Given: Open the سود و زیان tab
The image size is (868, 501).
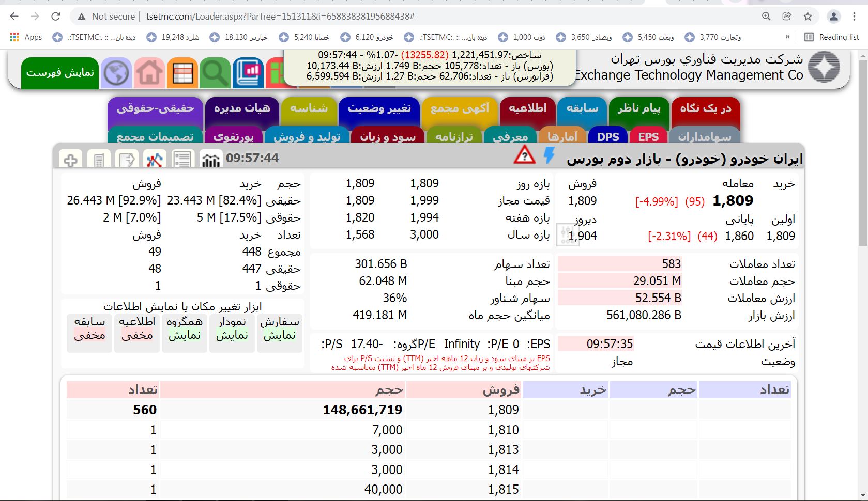Looking at the screenshot, I should (388, 136).
